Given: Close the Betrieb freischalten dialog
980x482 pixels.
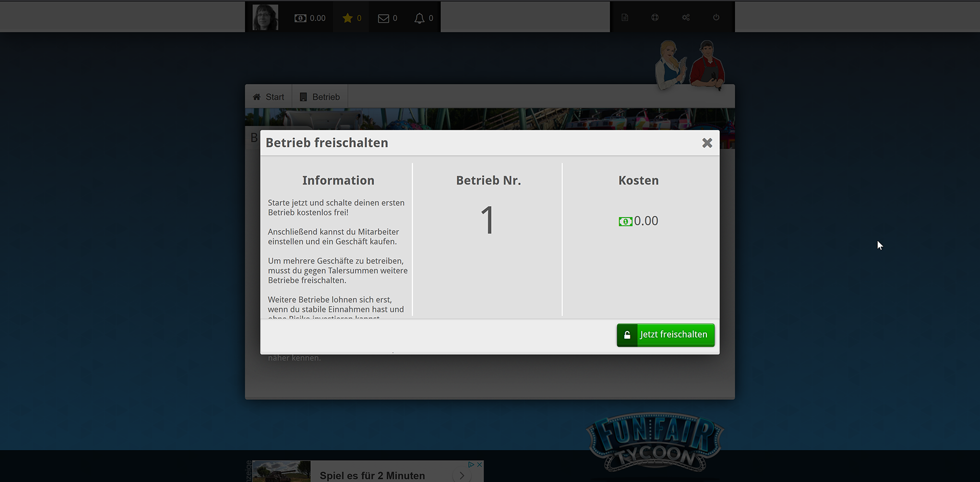Looking at the screenshot, I should (707, 143).
